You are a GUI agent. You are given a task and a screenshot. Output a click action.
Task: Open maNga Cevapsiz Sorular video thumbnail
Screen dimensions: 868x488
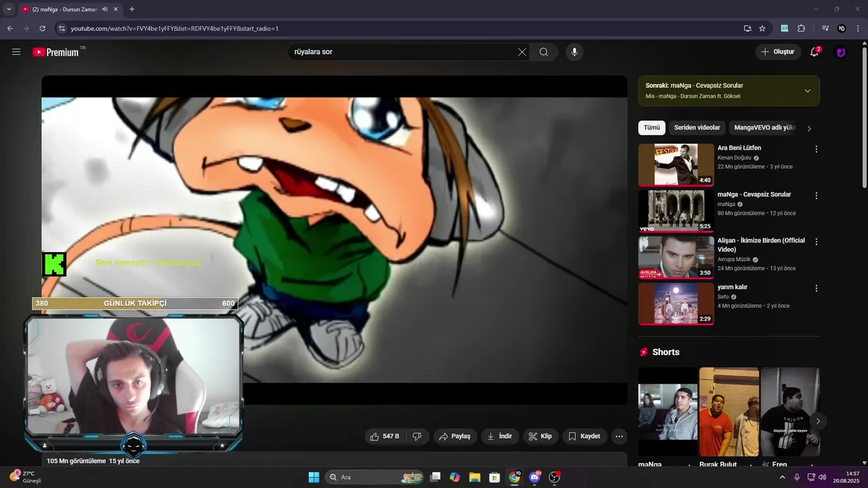pyautogui.click(x=676, y=211)
